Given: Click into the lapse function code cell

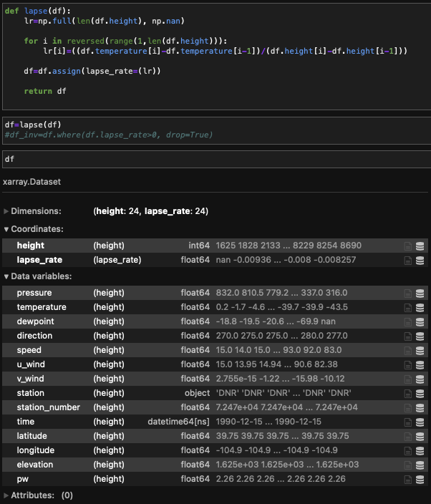Looking at the screenshot, I should click(x=217, y=57).
